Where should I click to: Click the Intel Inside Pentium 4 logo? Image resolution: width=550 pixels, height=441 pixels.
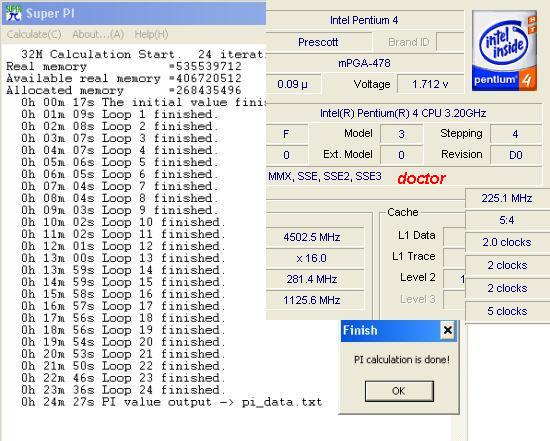click(x=504, y=51)
